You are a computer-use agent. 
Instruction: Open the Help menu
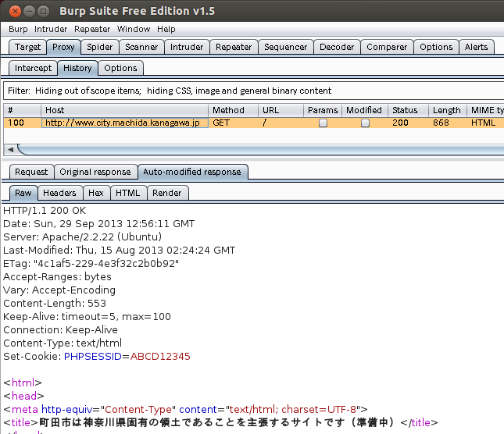pos(166,29)
